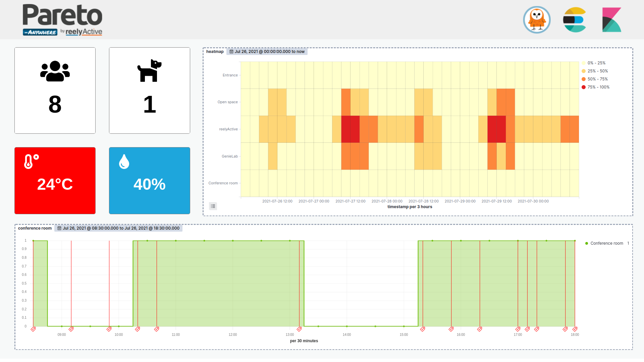Click the Elasticsearch logo icon
Screen dimensions: 644x362
574,20
